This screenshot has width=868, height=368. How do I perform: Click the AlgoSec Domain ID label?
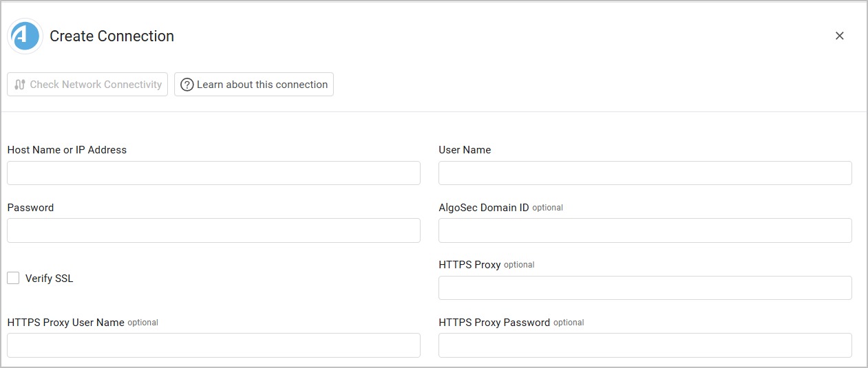(484, 208)
